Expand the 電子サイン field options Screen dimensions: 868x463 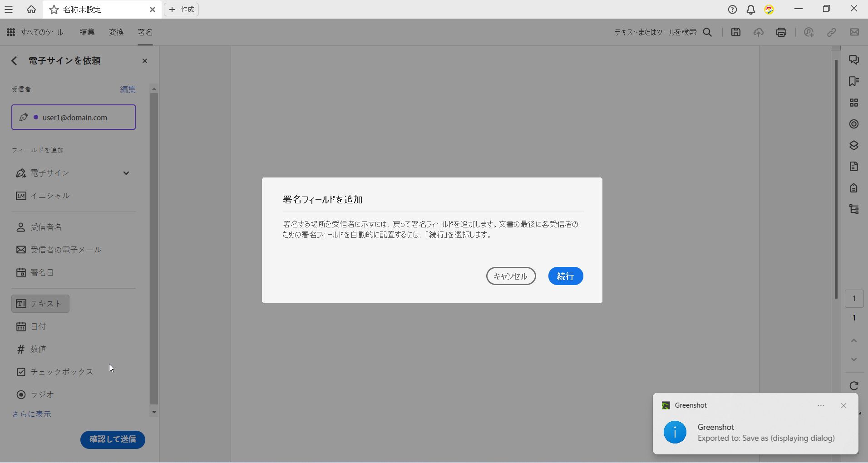[126, 173]
